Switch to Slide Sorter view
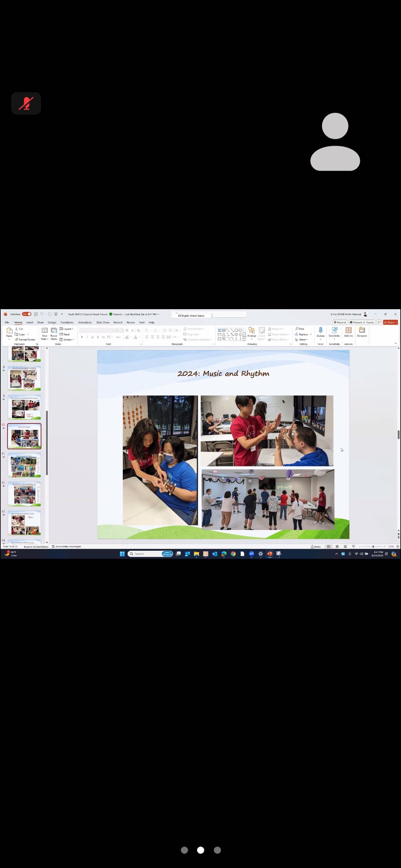 (337, 547)
